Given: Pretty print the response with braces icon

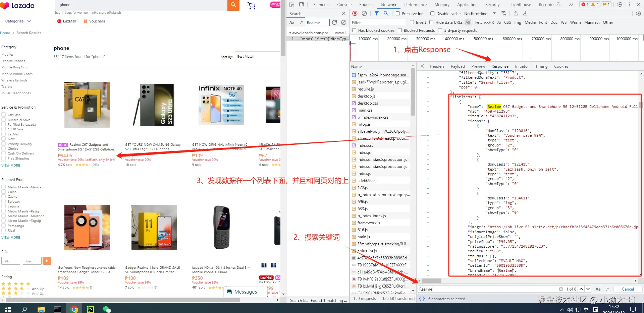Looking at the screenshot, I should [x=422, y=299].
